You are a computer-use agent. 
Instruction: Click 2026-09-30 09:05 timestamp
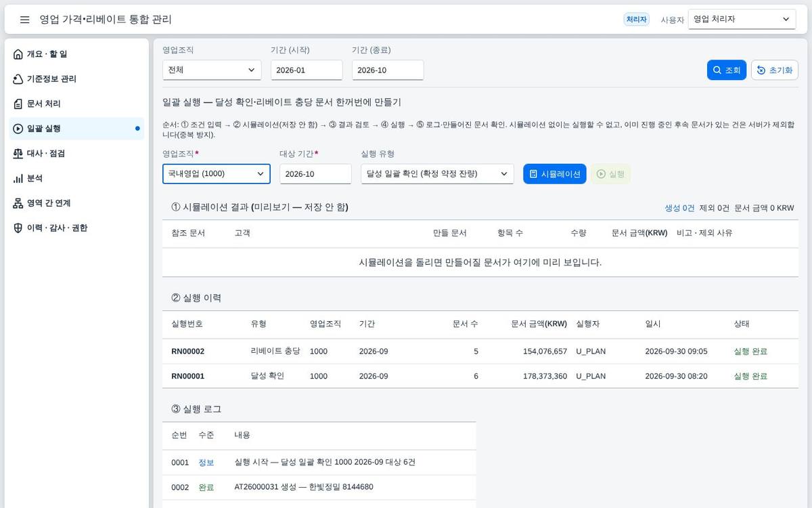[x=676, y=352]
